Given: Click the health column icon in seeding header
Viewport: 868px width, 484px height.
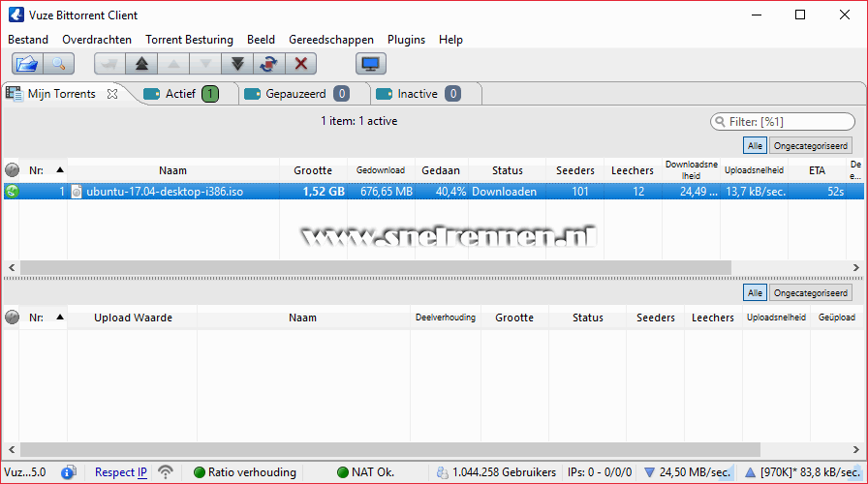Looking at the screenshot, I should point(12,317).
